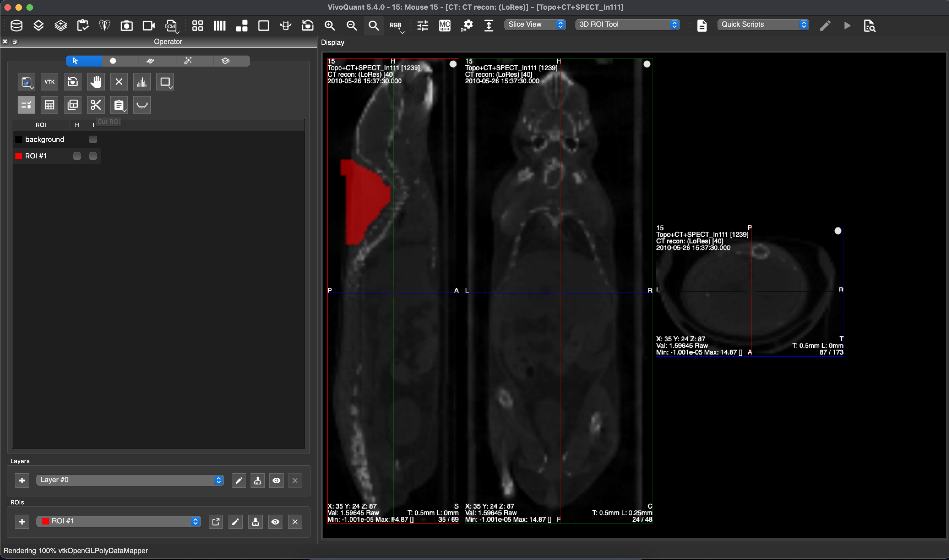The width and height of the screenshot is (949, 560).
Task: Click the scissors Cut ROI tool
Action: tap(96, 105)
